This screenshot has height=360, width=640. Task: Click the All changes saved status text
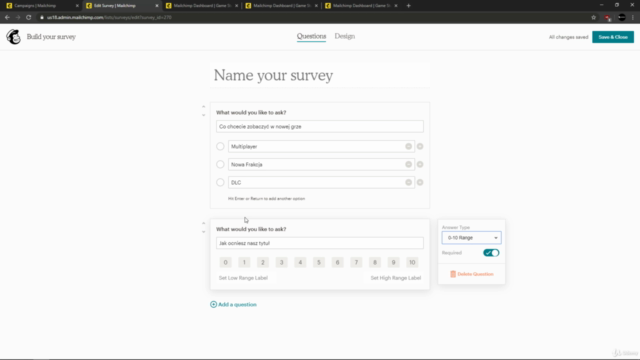click(568, 37)
